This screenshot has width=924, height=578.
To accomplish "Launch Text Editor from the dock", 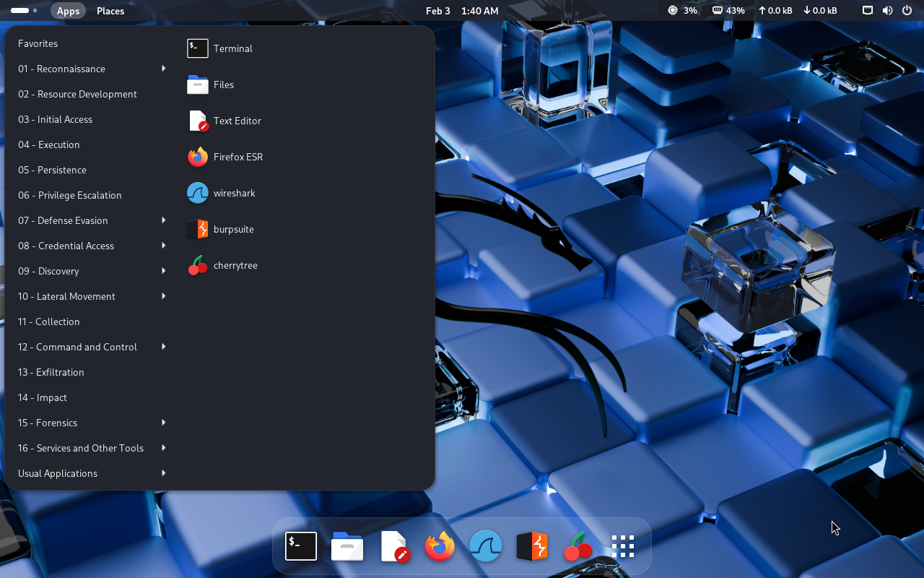I will pos(394,546).
